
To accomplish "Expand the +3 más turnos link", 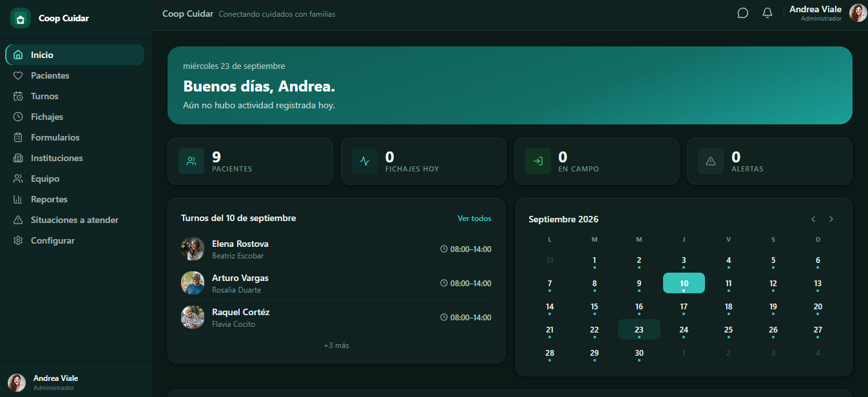I will click(x=336, y=345).
